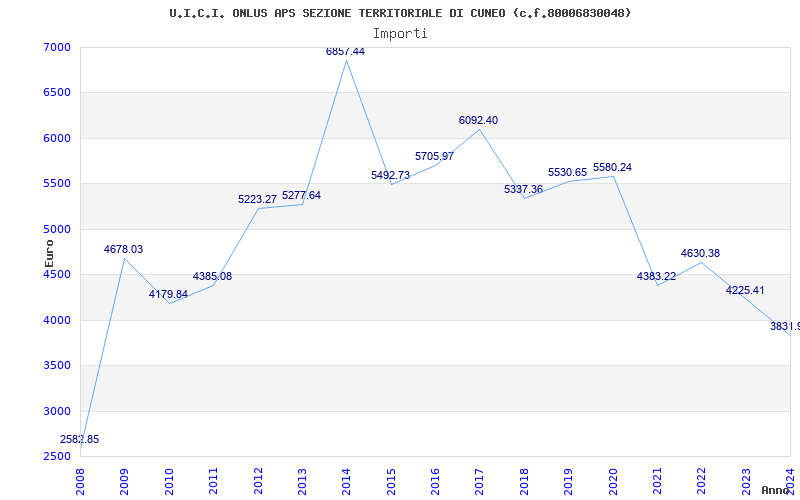
Task: Select the 5492.73 data label
Action: point(390,175)
